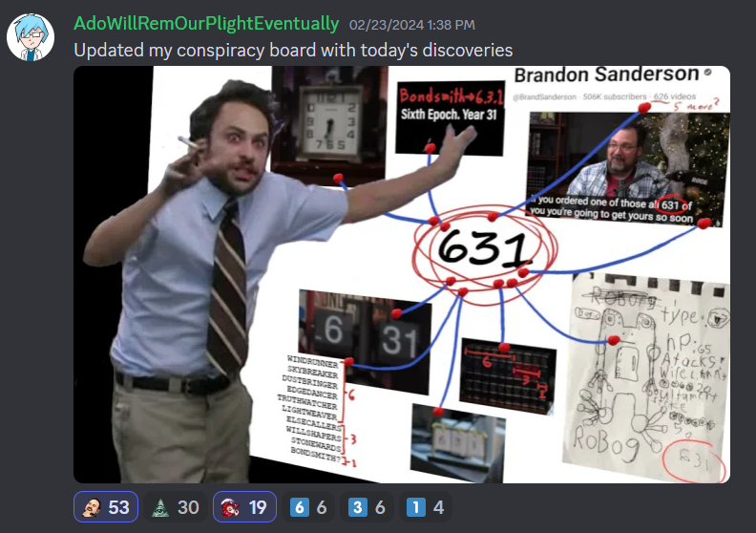Click the 626 videos text
The width and height of the screenshot is (756, 533).
(x=675, y=96)
